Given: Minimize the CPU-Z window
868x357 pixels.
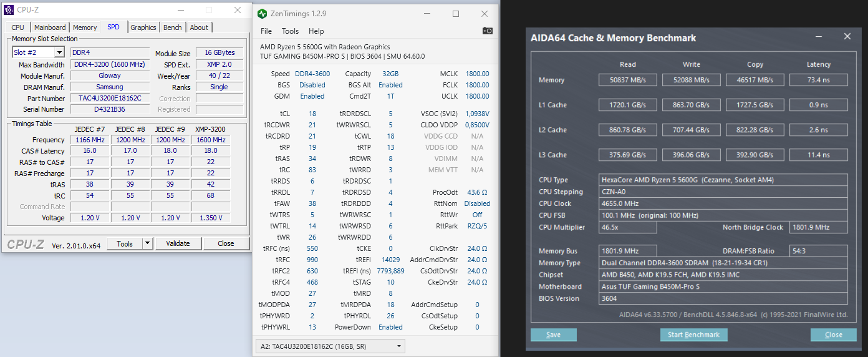Looking at the screenshot, I should 180,10.
